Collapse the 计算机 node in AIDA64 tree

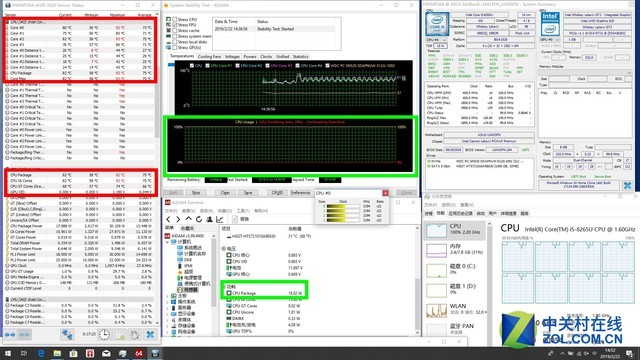coord(167,242)
